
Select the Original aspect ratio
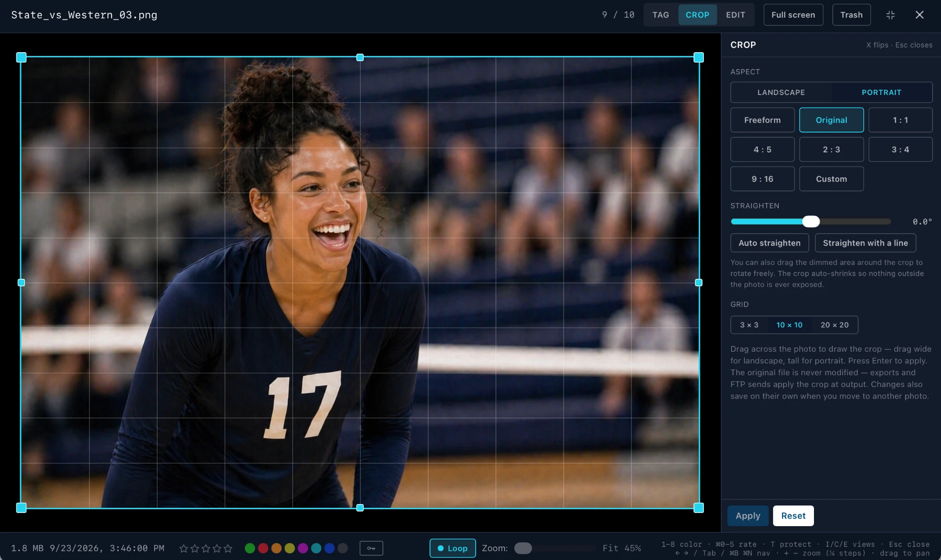(831, 120)
